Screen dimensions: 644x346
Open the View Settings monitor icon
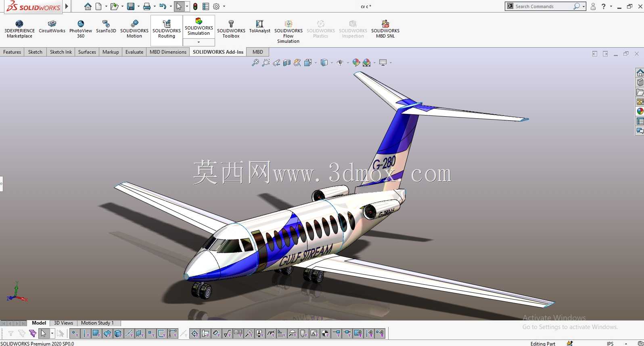[x=383, y=63]
